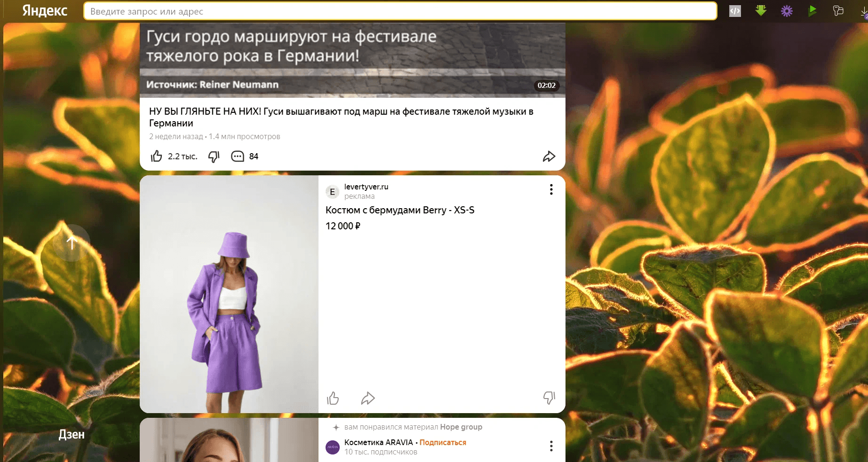The height and width of the screenshot is (462, 868).
Task: Open the geese marching festival article title
Action: (x=341, y=117)
